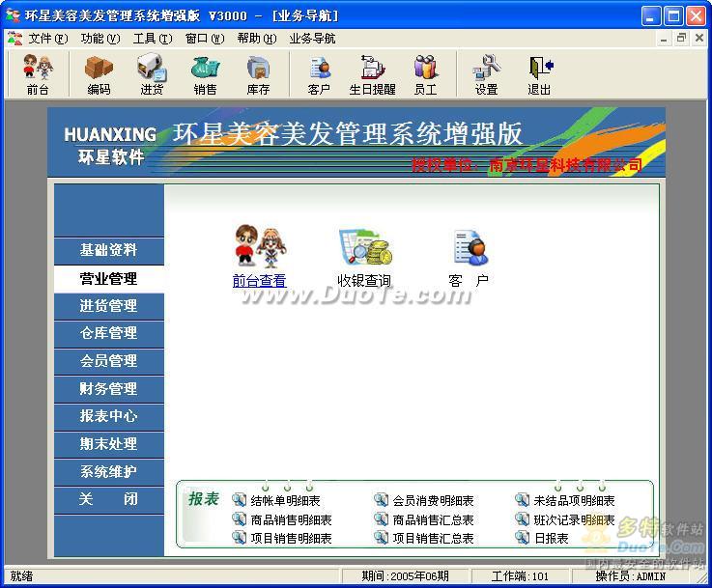The width and height of the screenshot is (712, 588).
Task: Open the 项目销售汇总表 report
Action: pos(433,538)
